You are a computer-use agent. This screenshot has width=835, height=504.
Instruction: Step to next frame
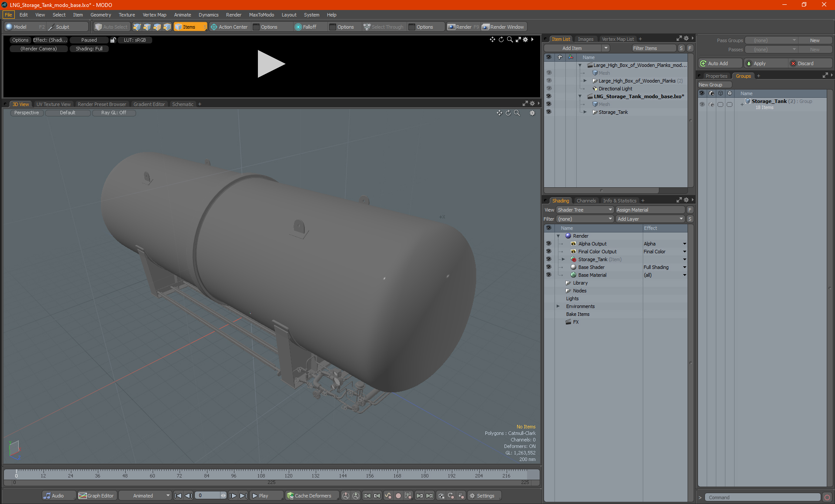[233, 496]
